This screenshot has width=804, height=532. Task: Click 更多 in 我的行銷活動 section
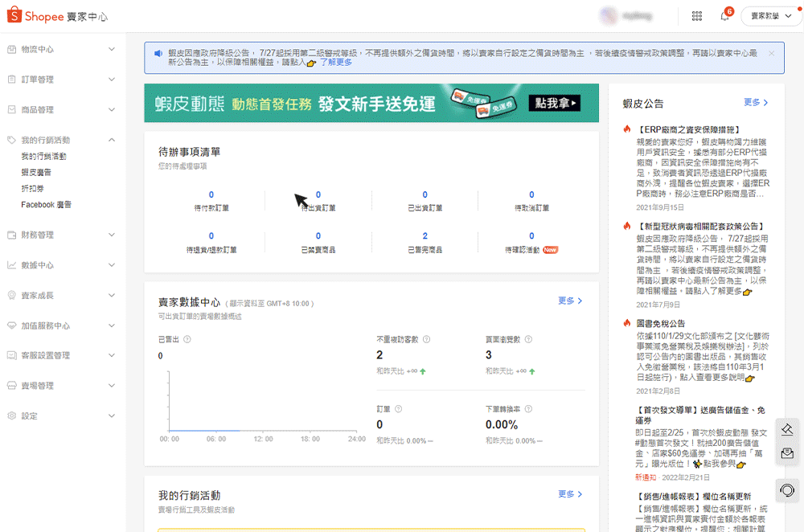570,494
